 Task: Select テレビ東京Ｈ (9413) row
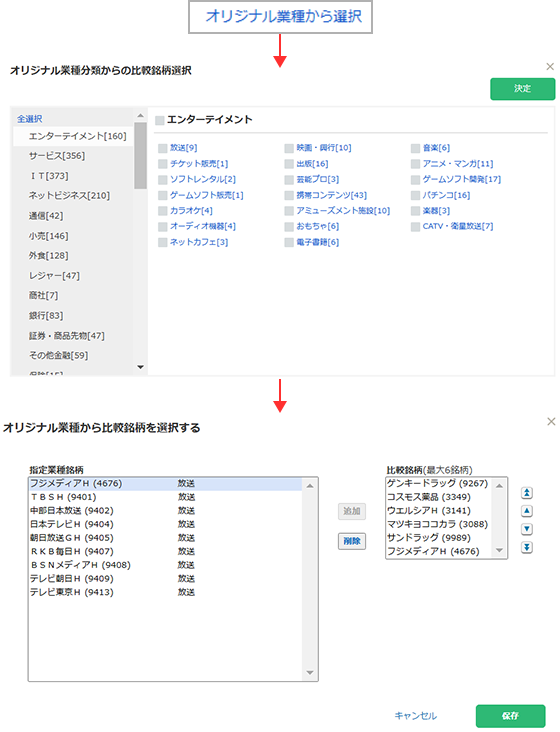pos(166,592)
